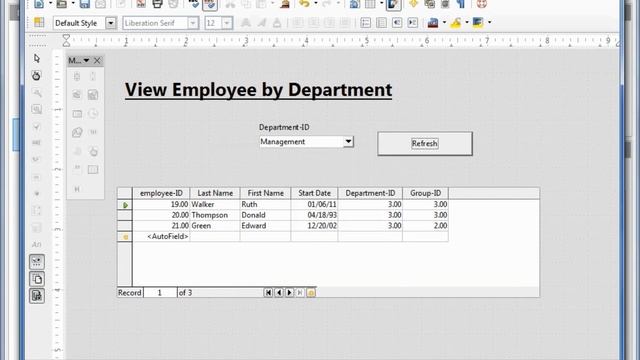The image size is (640, 360).
Task: Toggle nonprinting characters pilcrow
Action: point(461,4)
